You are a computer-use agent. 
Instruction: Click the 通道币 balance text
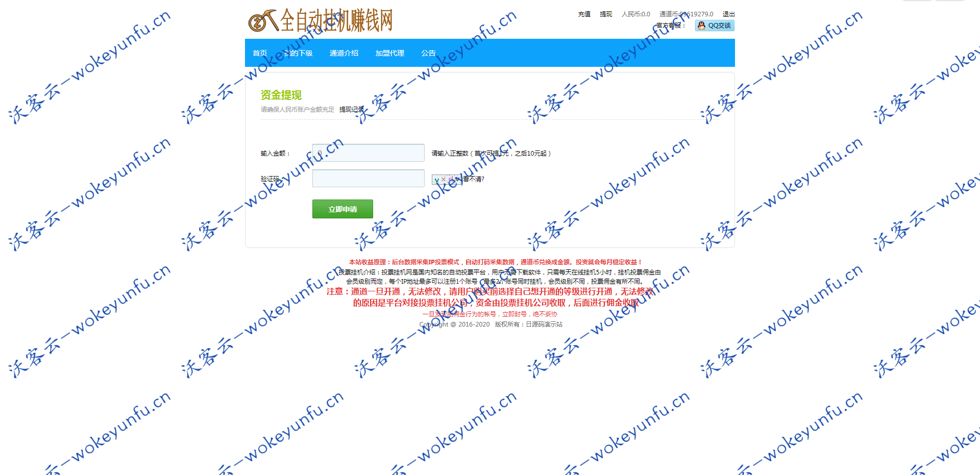tap(687, 14)
